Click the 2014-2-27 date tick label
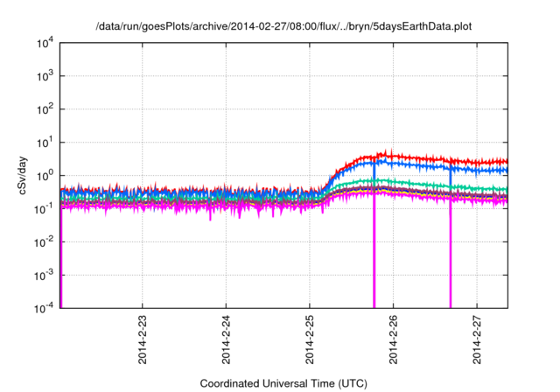Screen dimensions: 560x392 click(x=477, y=339)
